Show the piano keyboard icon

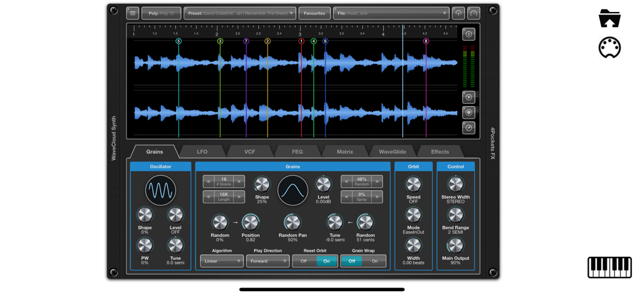point(609,268)
